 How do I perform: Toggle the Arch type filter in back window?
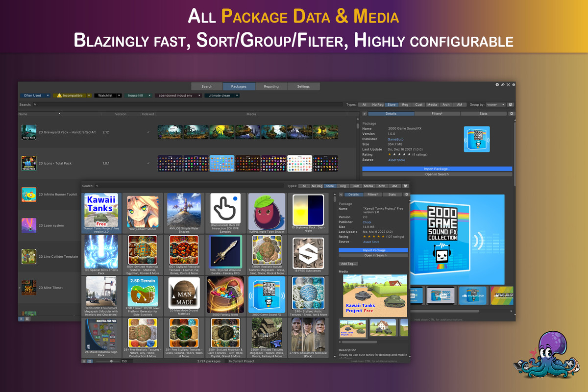coord(445,104)
